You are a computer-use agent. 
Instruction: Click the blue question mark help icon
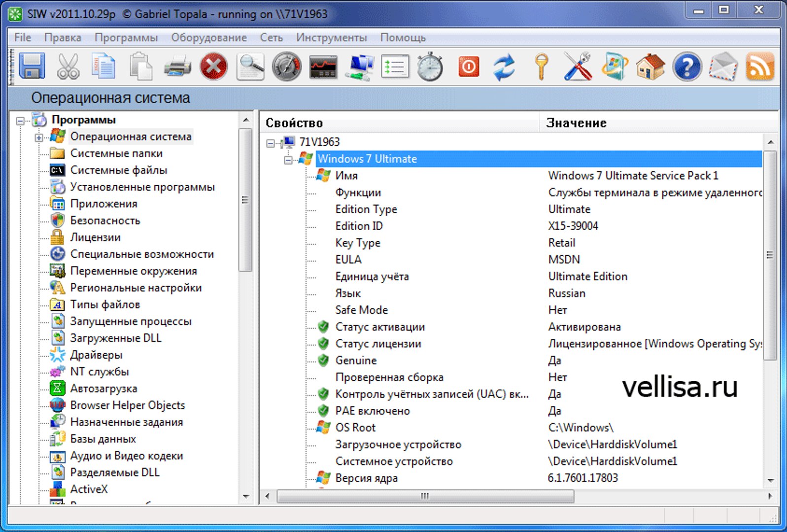point(687,66)
